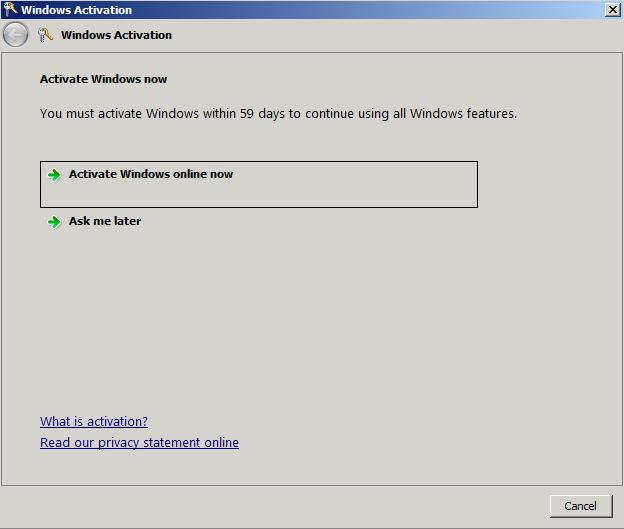The width and height of the screenshot is (624, 529).
Task: Click the words 'privacy statement' in the bottom link
Action: [x=148, y=442]
